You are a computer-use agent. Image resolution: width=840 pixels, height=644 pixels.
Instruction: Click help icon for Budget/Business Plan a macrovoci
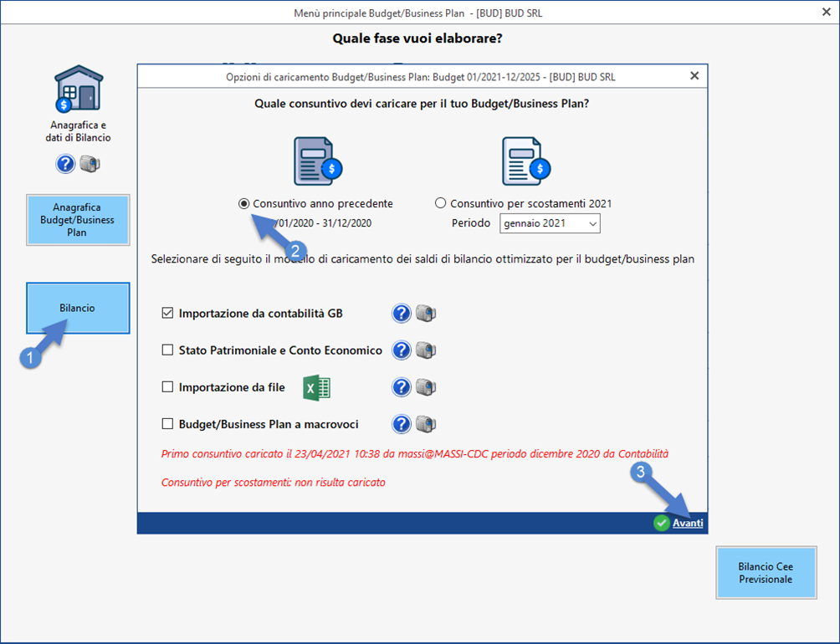[402, 424]
